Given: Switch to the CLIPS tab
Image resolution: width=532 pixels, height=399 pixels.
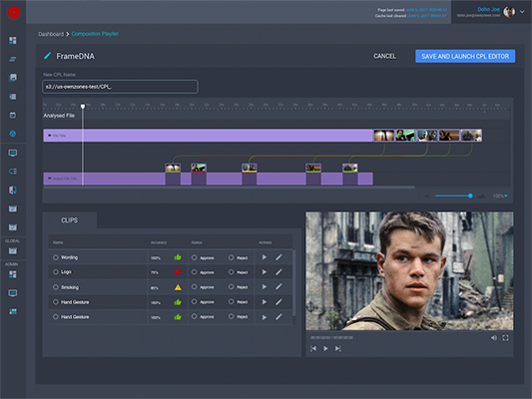Looking at the screenshot, I should (x=70, y=220).
